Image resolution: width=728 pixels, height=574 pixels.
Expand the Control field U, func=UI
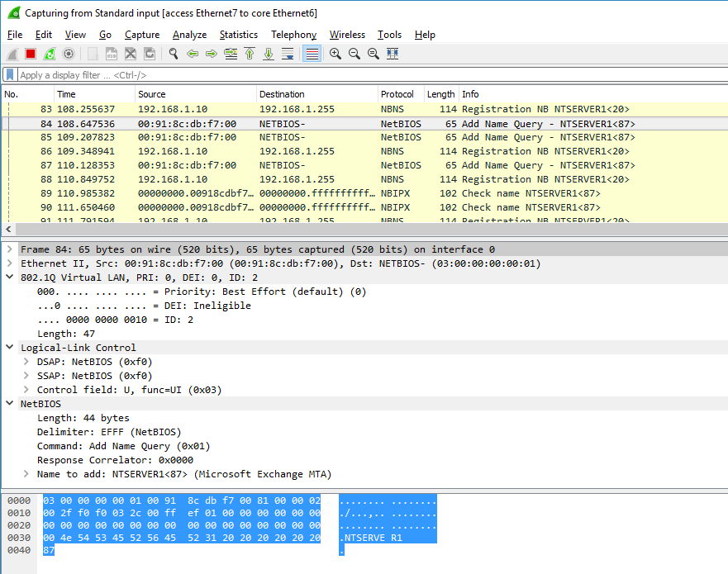[x=26, y=389]
